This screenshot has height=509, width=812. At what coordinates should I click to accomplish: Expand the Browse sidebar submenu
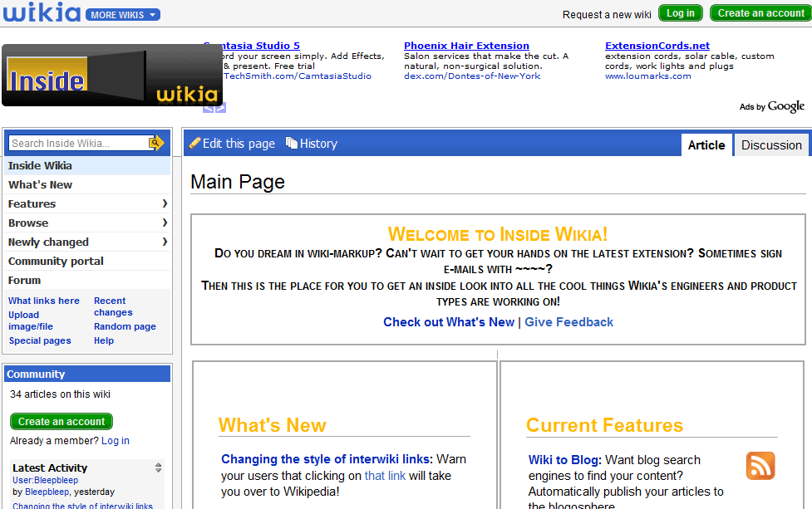coord(165,223)
